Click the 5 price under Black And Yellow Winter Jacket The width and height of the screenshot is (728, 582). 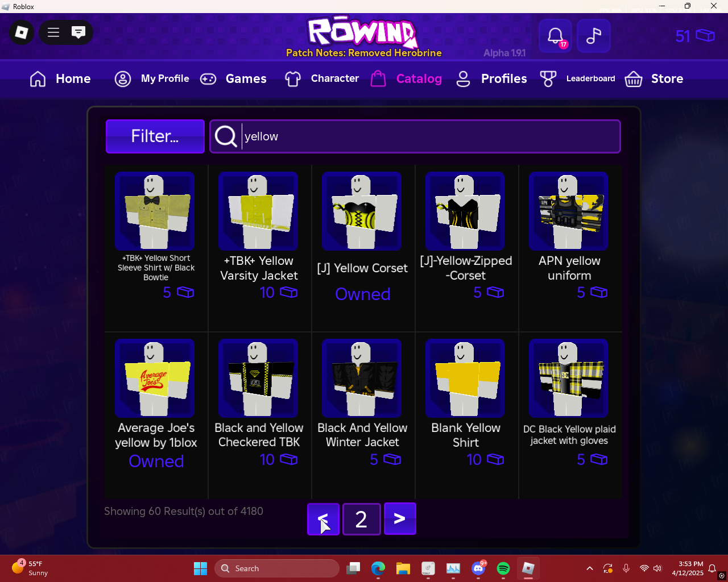tap(385, 460)
